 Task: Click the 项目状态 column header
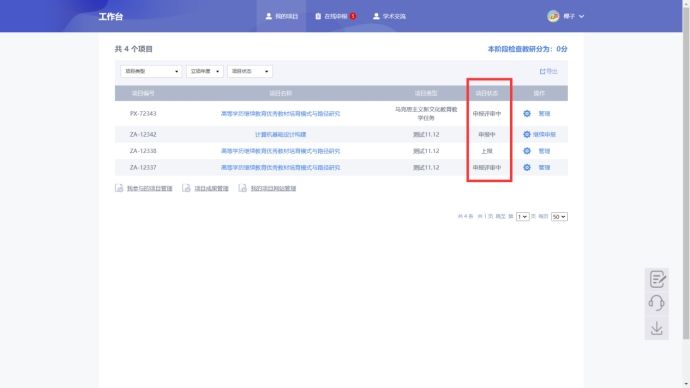487,93
